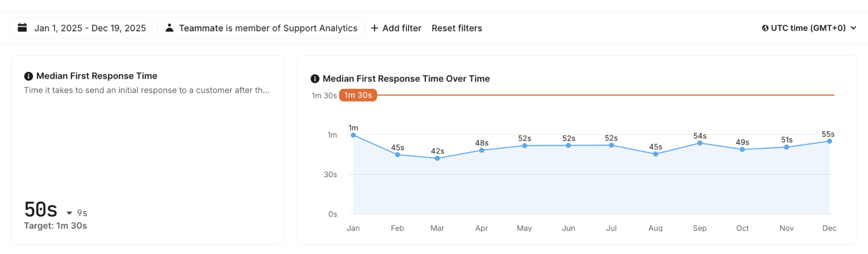Click the 50s median response value

click(41, 210)
